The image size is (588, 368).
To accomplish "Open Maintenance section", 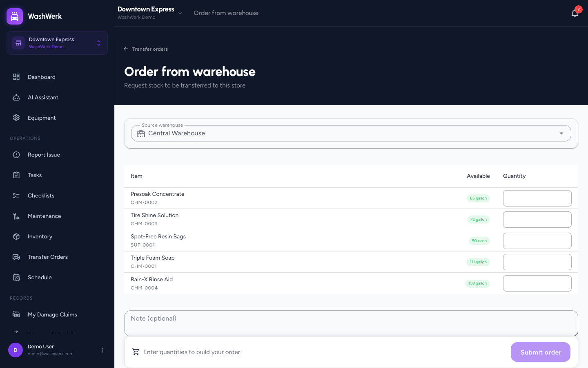I will pyautogui.click(x=57, y=216).
